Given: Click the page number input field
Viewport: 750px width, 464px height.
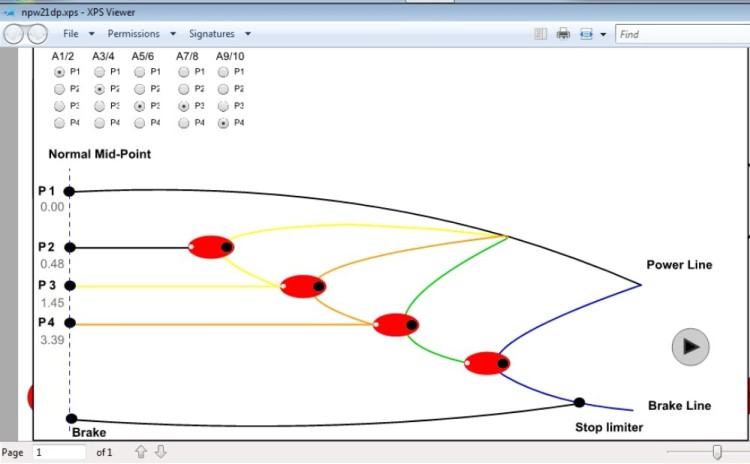Looking at the screenshot, I should [x=60, y=453].
